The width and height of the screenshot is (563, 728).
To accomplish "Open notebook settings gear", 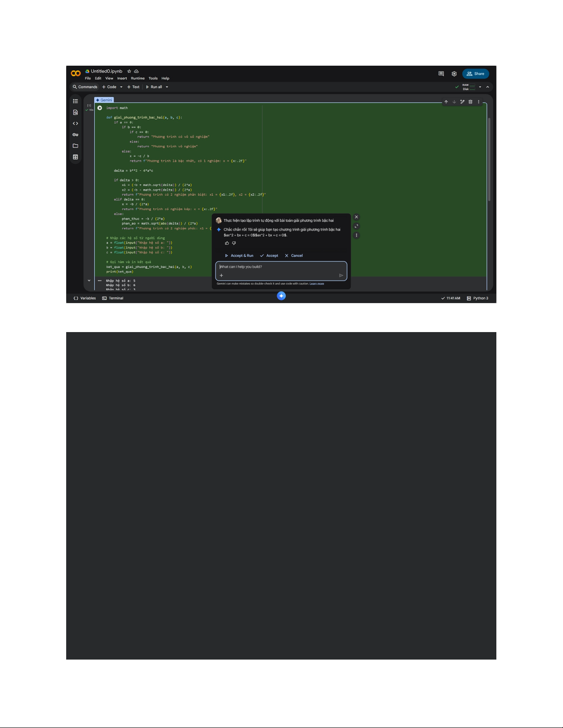I will pos(454,74).
